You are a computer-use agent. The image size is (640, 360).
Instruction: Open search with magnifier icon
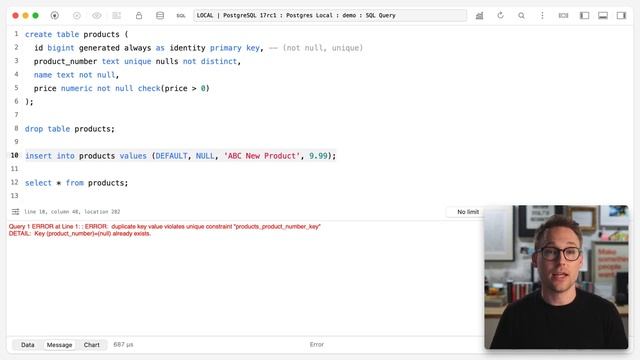521,16
